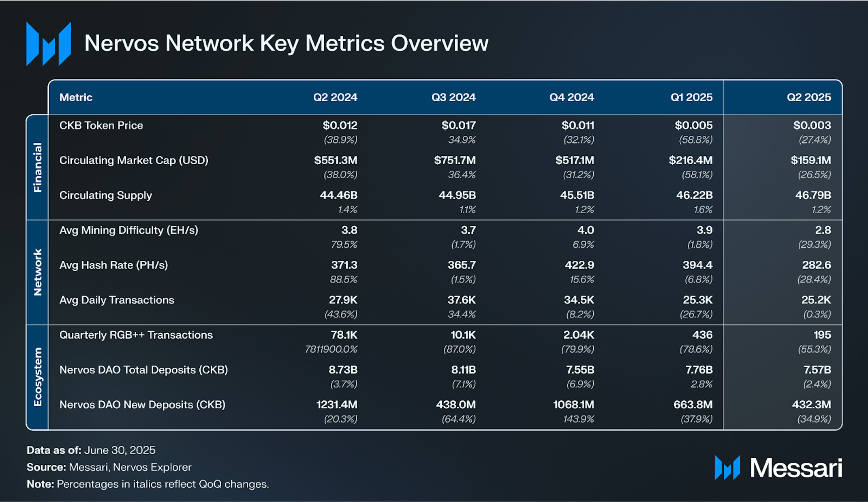Click the '432.3M' new deposits value
This screenshot has height=502, width=868.
pyautogui.click(x=811, y=405)
